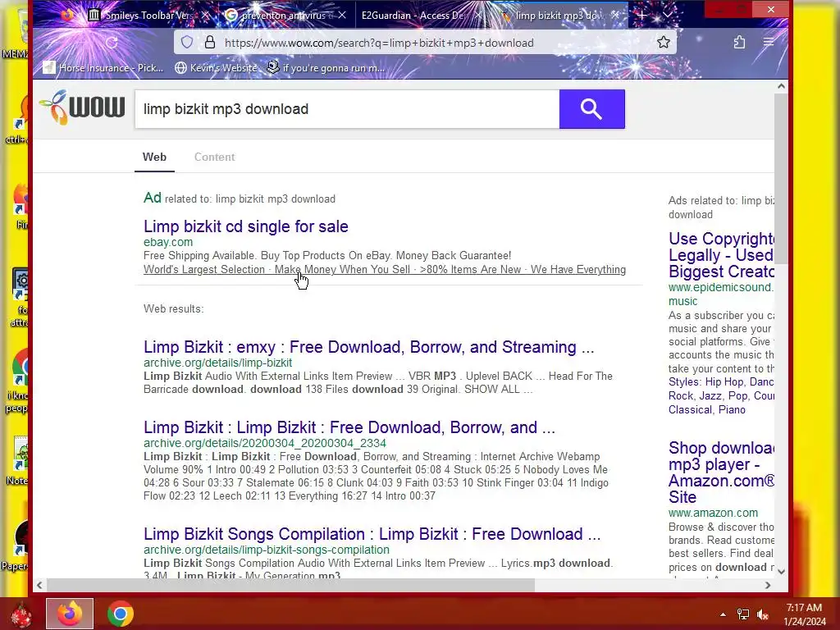Close the Smileys Toolbar tab
Image resolution: width=840 pixels, height=630 pixels.
pyautogui.click(x=204, y=15)
